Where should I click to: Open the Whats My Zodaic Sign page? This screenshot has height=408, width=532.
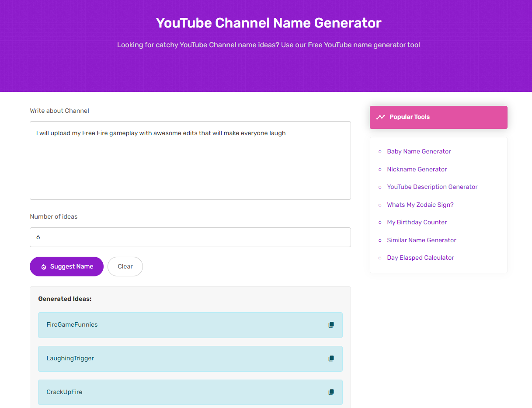[420, 205]
